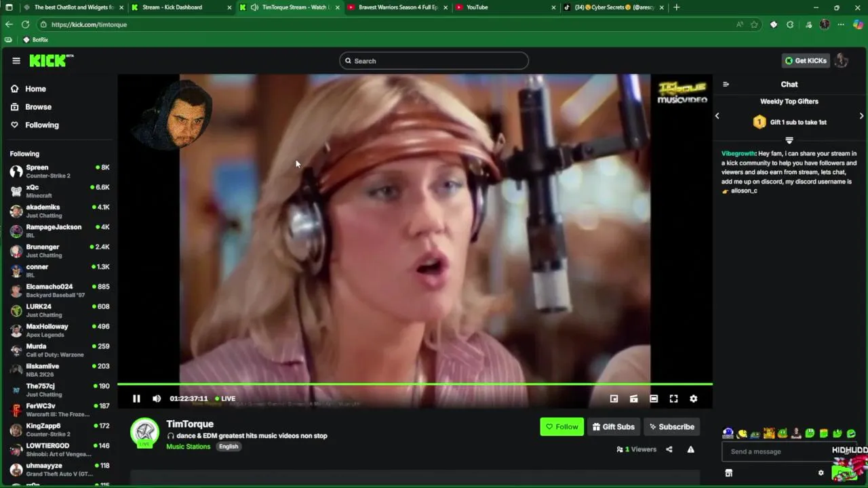Open the Kick hamburger sidebar menu
This screenshot has width=868, height=488.
pos(16,60)
